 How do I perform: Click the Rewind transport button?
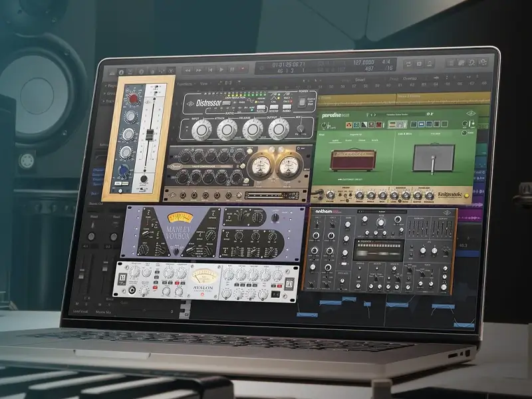(188, 70)
